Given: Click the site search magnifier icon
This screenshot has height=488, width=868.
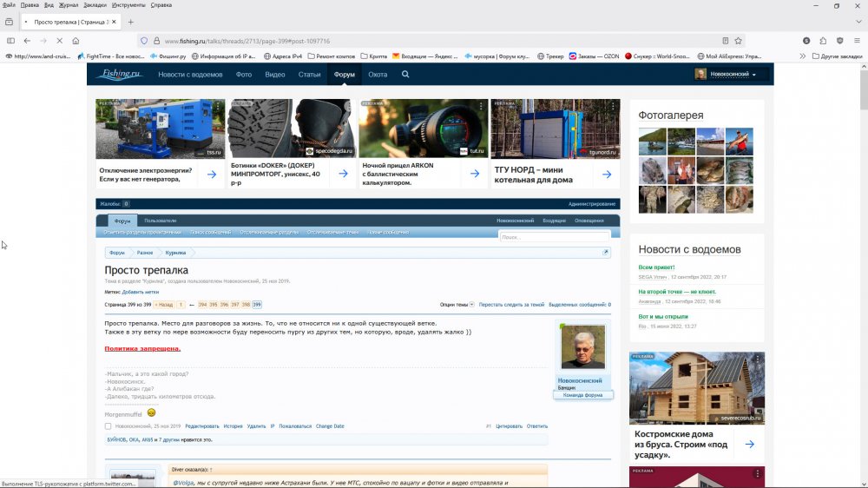Looking at the screenshot, I should click(x=405, y=75).
